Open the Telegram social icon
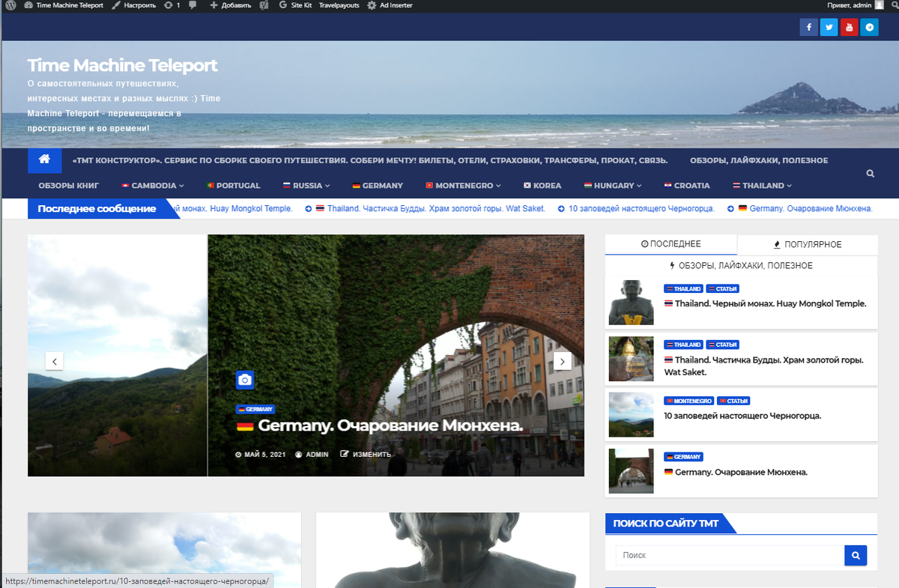 (x=869, y=27)
